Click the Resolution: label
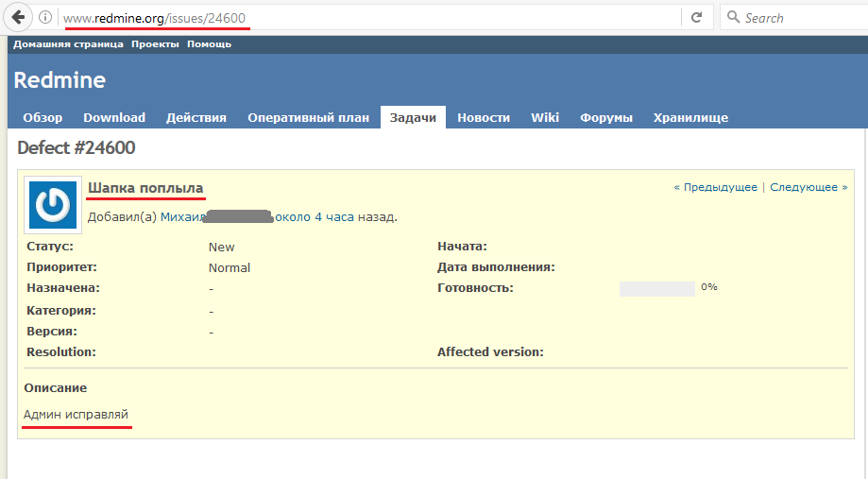The image size is (868, 479). click(x=61, y=352)
